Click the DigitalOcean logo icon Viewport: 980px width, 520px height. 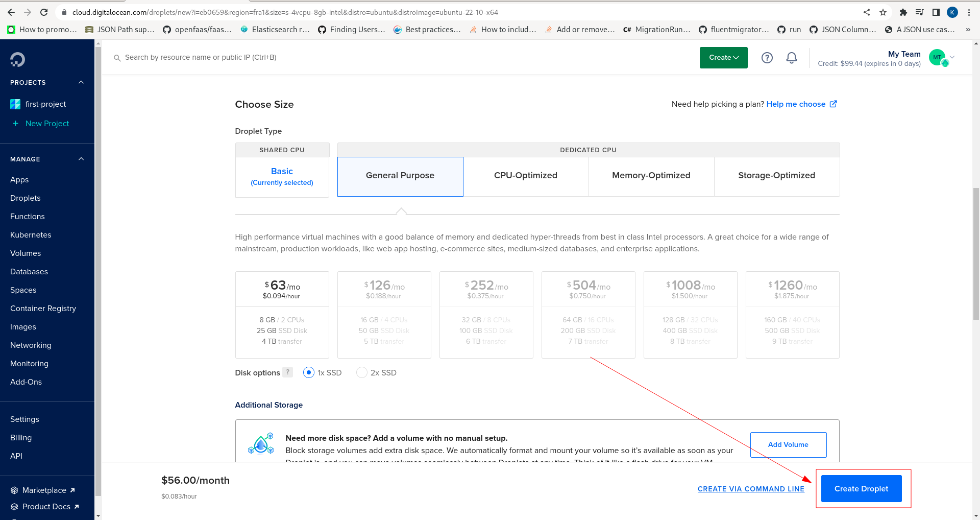(x=17, y=60)
